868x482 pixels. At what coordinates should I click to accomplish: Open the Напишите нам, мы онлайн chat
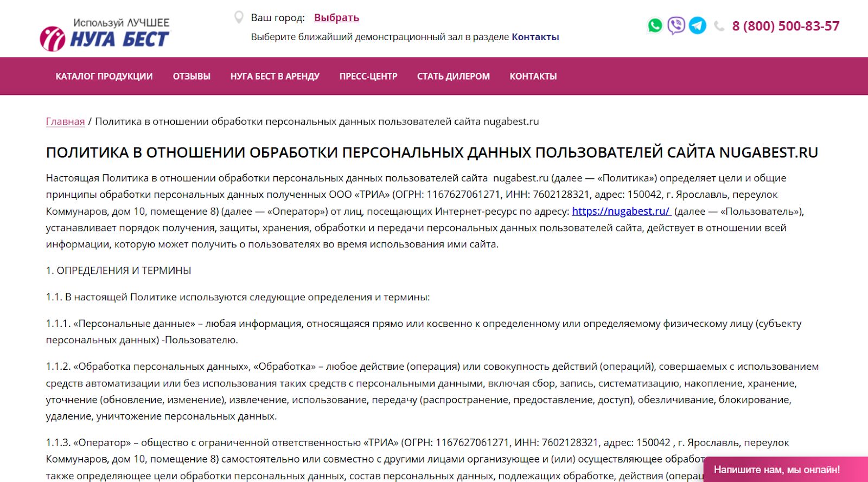786,470
